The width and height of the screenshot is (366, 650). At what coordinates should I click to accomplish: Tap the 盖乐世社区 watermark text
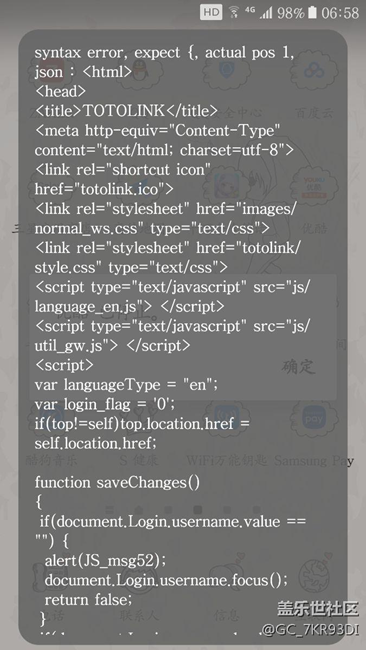[x=318, y=609]
